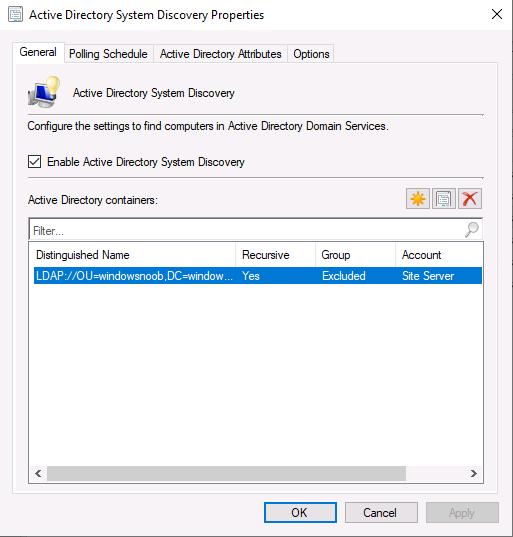Sort by the Account column header
The image size is (513, 537).
[x=439, y=255]
